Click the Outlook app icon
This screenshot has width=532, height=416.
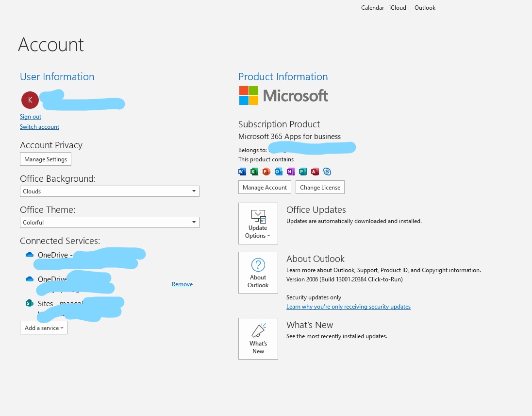click(279, 172)
